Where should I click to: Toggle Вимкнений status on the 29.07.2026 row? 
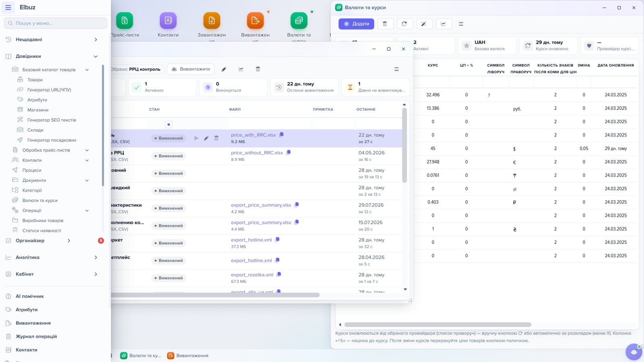point(169,208)
